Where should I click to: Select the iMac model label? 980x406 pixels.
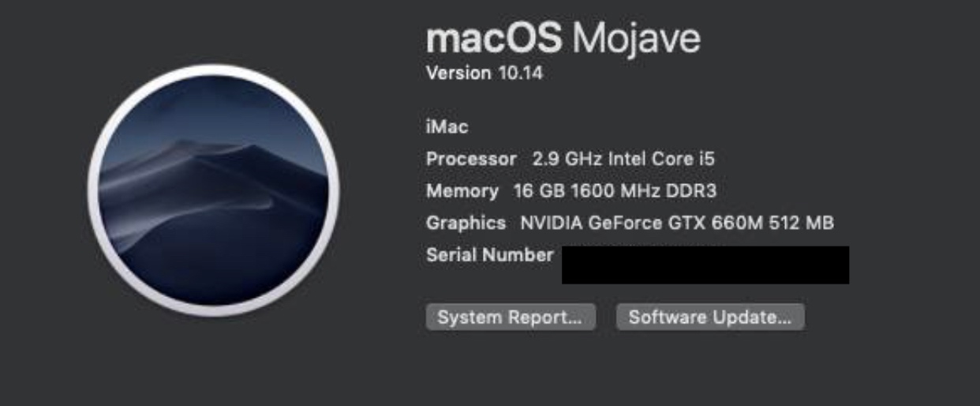tap(447, 126)
